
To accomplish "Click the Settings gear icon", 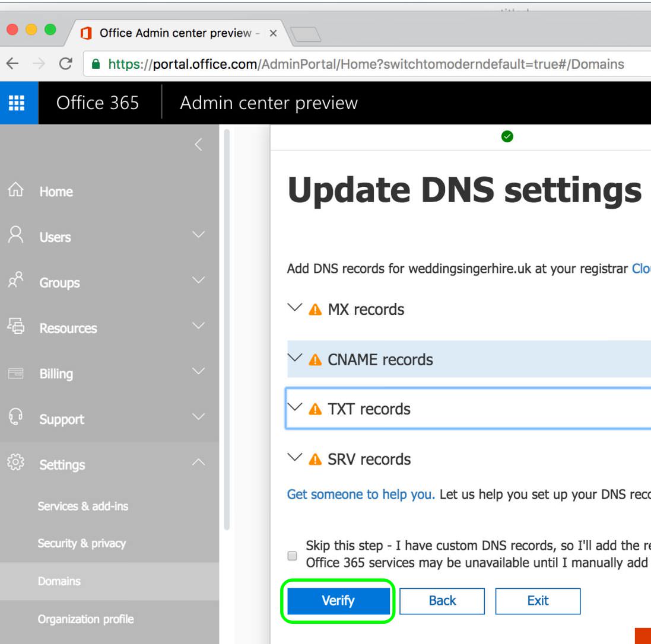I will click(16, 462).
